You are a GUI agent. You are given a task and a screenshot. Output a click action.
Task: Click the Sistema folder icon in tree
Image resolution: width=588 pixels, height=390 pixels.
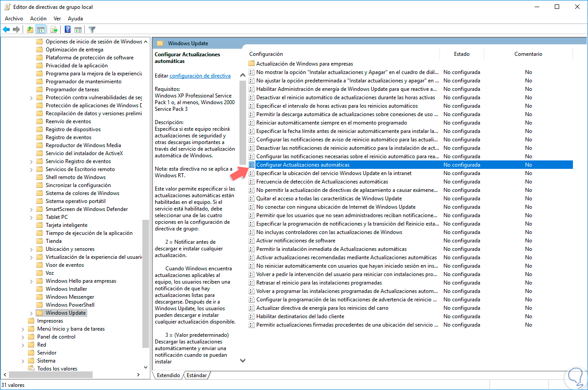pyautogui.click(x=31, y=361)
